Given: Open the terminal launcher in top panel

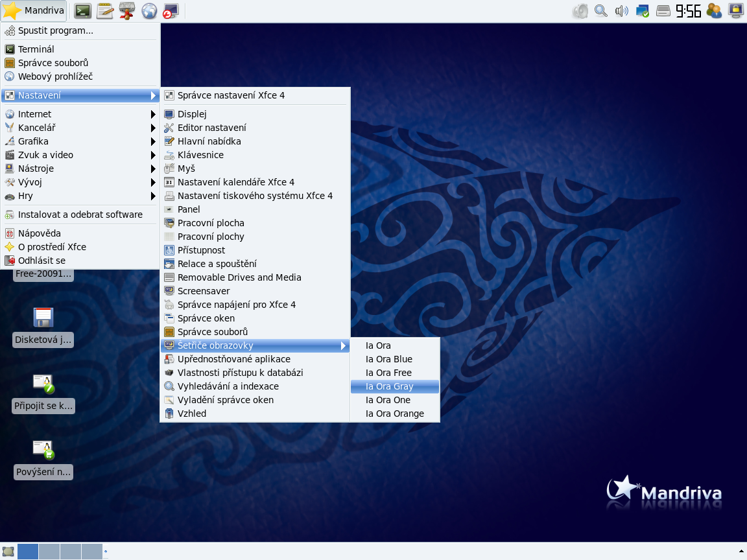Looking at the screenshot, I should click(x=82, y=10).
